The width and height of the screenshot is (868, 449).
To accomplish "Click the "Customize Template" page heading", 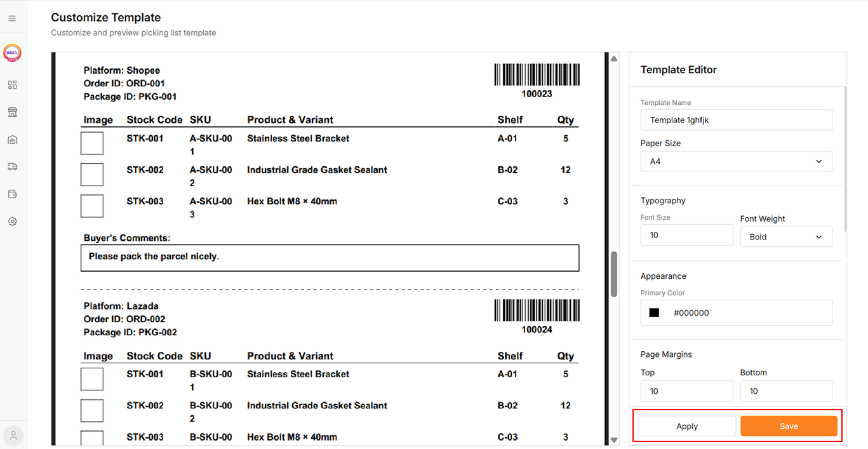I will [x=106, y=18].
